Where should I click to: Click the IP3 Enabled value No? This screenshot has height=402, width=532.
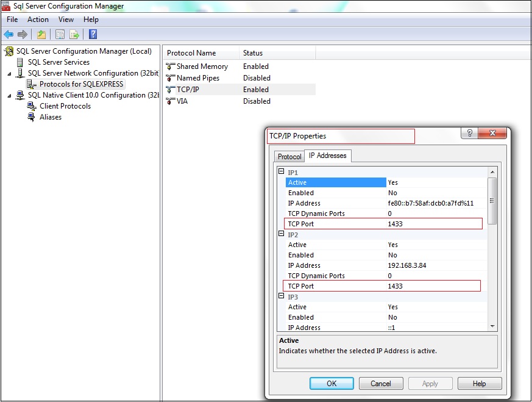tap(392, 317)
